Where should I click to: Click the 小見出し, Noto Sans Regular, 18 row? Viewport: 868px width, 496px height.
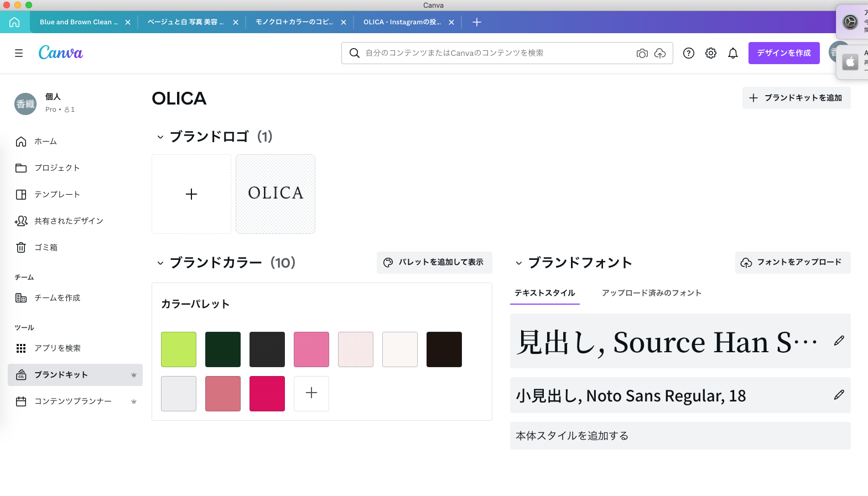(680, 395)
